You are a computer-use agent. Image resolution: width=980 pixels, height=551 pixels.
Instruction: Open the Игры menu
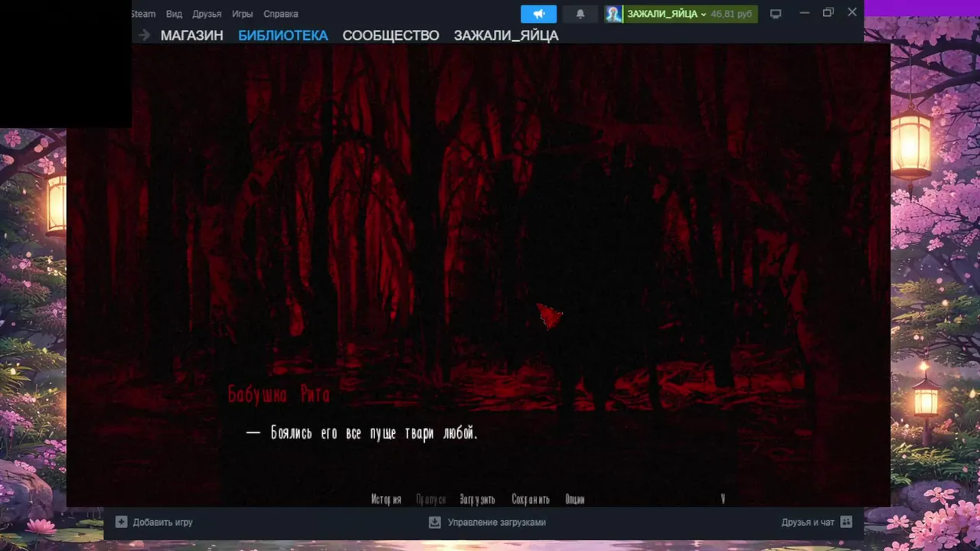pyautogui.click(x=243, y=14)
